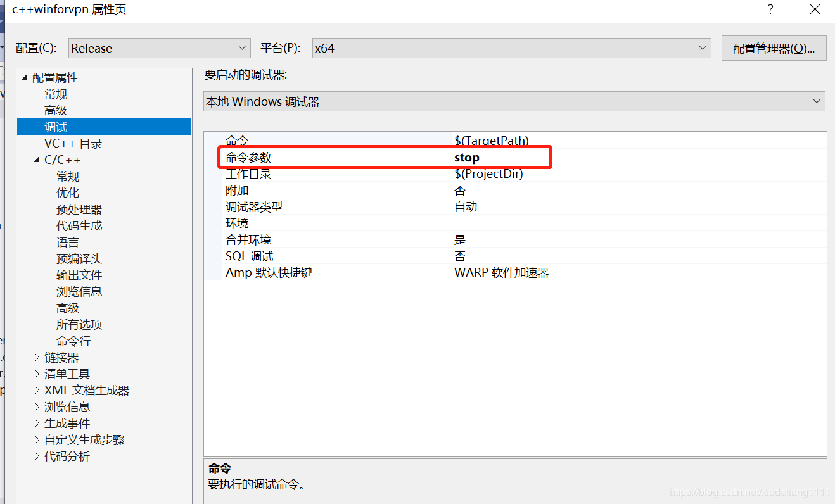
Task: Collapse the C/C++ tree node
Action: click(36, 160)
